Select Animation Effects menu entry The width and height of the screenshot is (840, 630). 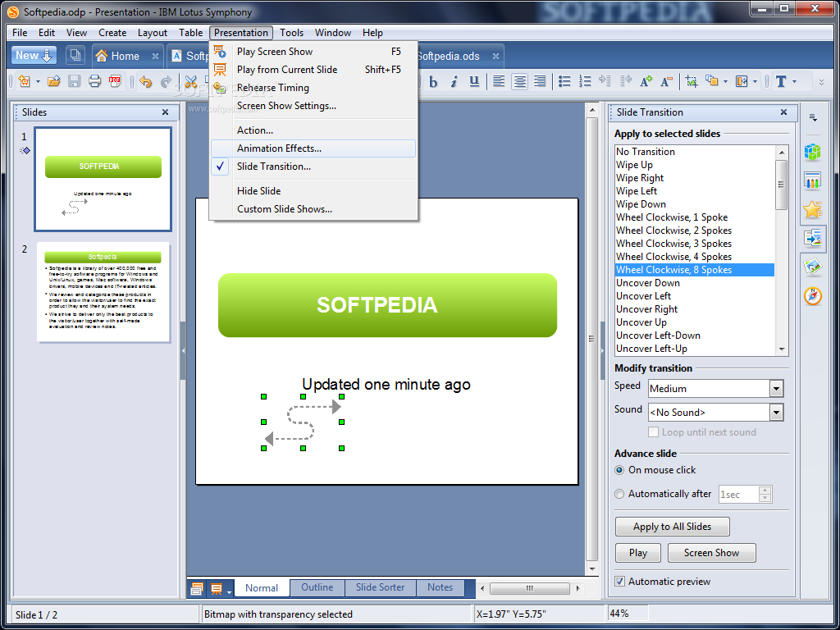(313, 148)
